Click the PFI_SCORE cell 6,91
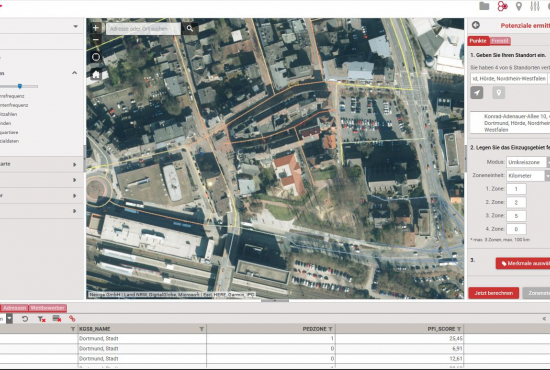Screen dimensions: 550x370 [400, 348]
